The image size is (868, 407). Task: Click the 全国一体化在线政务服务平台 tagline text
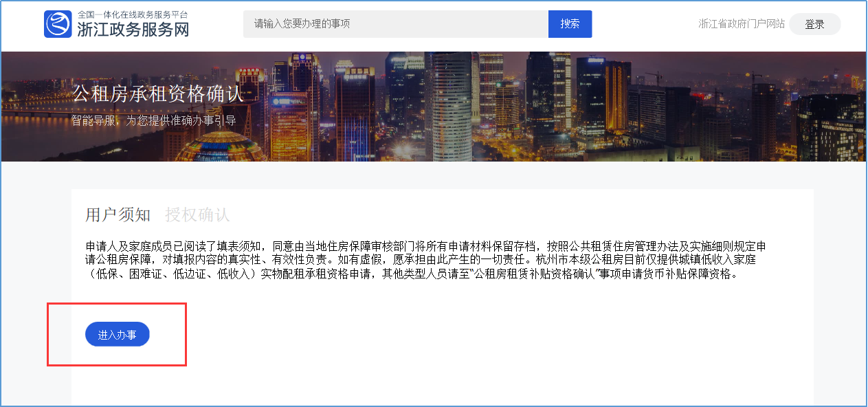132,14
